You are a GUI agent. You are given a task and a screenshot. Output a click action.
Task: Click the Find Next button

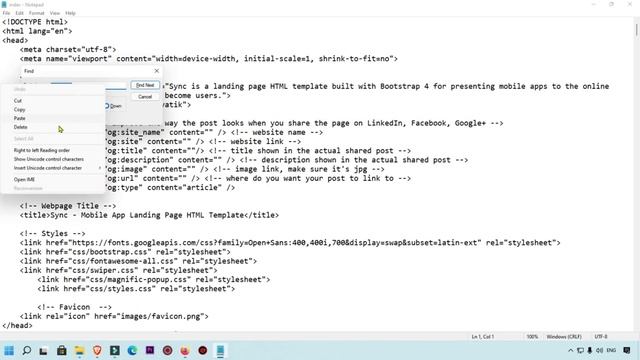click(145, 85)
